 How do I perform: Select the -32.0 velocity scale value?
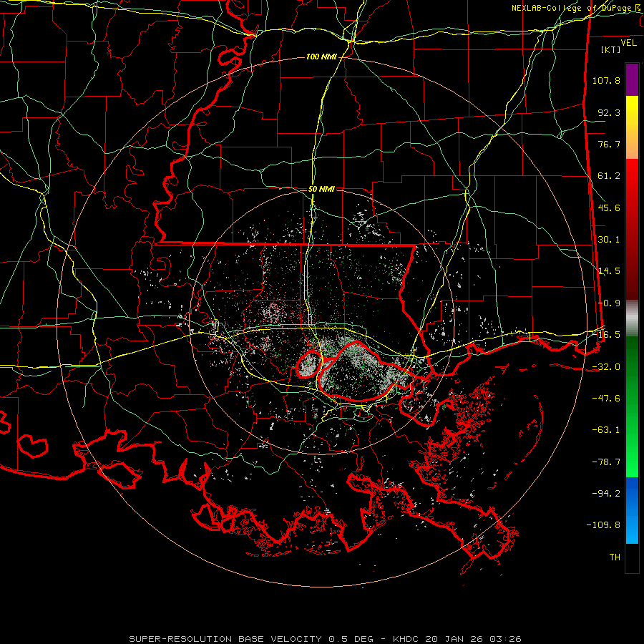(x=606, y=367)
